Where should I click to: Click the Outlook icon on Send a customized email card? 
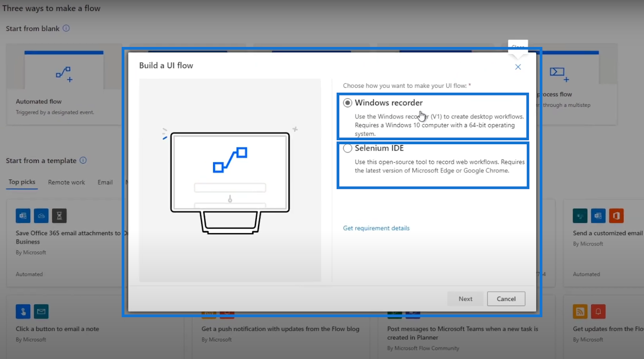tap(598, 216)
